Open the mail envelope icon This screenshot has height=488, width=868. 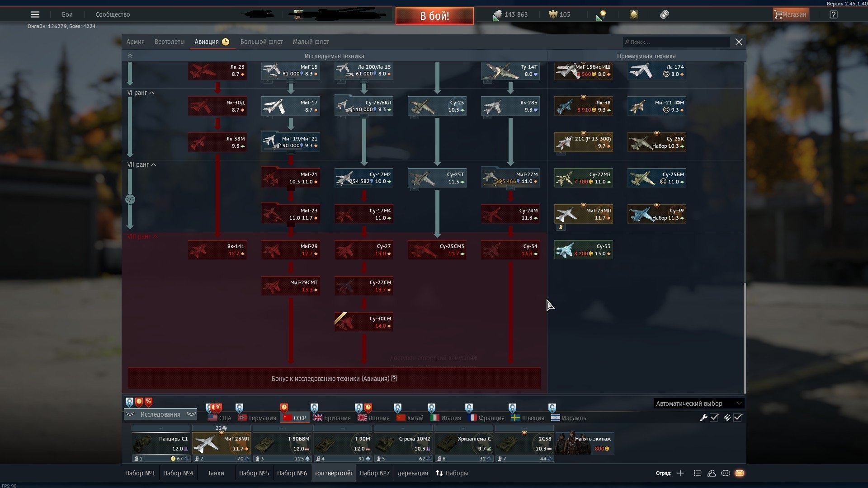[740, 473]
